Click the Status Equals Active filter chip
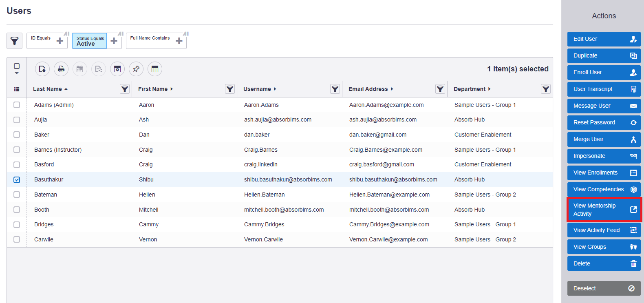The width and height of the screenshot is (644, 303). [x=90, y=41]
